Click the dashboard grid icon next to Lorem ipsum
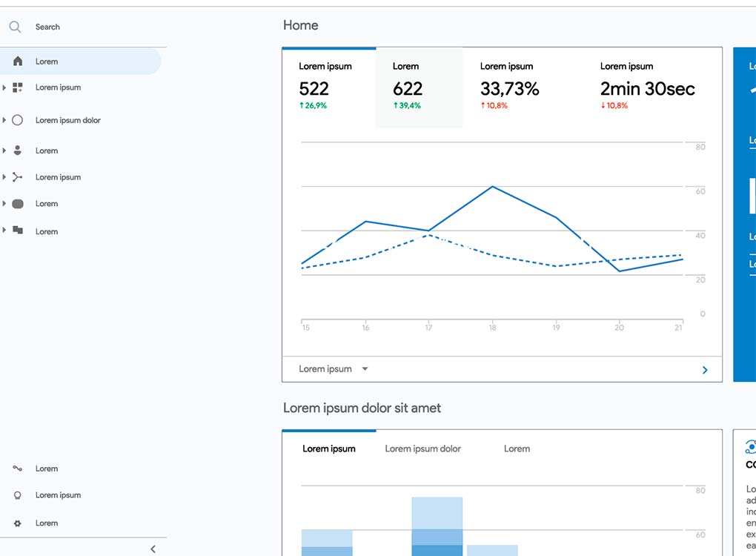The width and height of the screenshot is (756, 556). [18, 87]
